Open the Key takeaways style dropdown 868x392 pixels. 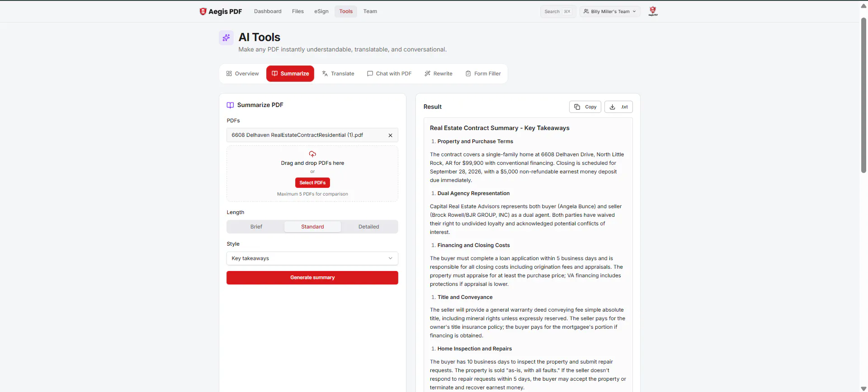[x=312, y=258]
